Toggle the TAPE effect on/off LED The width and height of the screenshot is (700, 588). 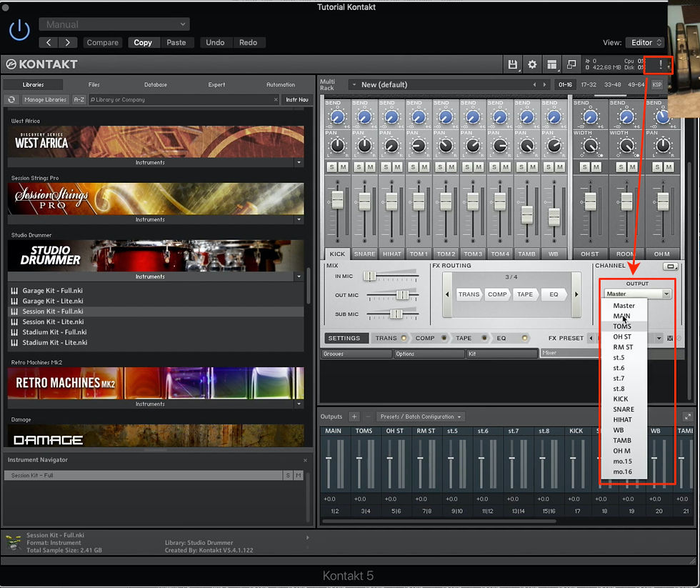(x=484, y=338)
